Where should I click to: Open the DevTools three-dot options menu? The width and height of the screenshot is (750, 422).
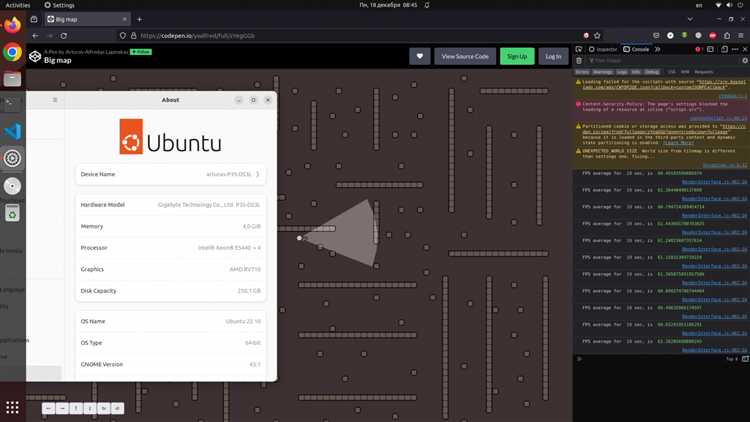(x=735, y=49)
